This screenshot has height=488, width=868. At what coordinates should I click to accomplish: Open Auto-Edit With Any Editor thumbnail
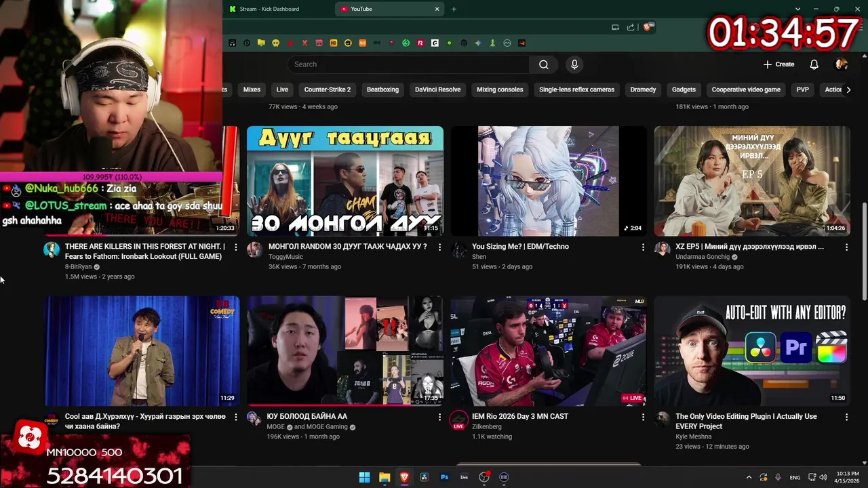pos(752,350)
